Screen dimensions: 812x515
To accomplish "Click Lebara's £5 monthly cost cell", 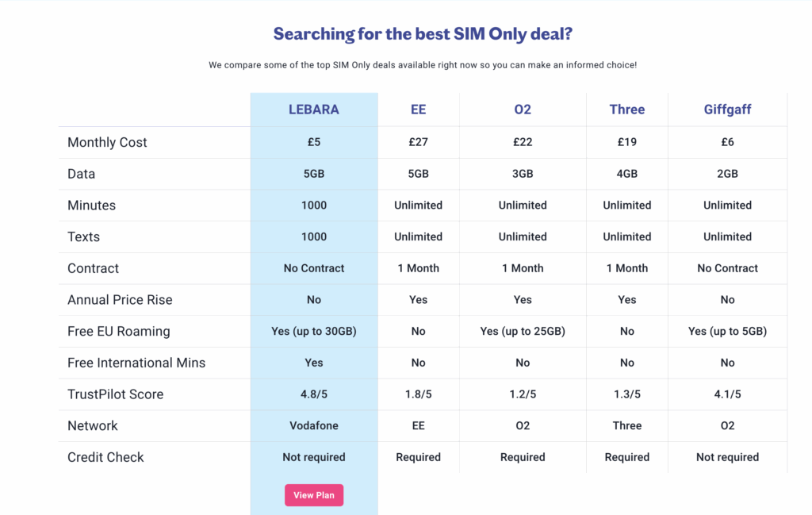I will click(314, 143).
